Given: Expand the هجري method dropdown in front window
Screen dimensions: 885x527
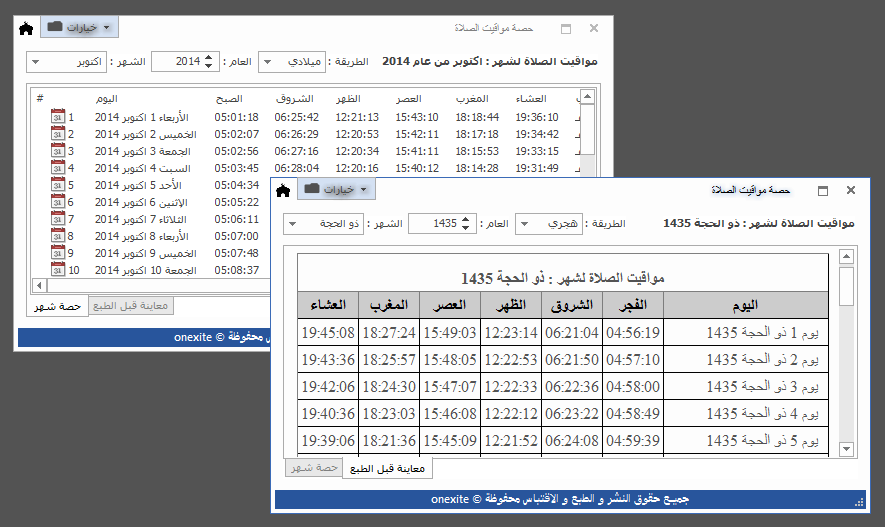Looking at the screenshot, I should 524,224.
